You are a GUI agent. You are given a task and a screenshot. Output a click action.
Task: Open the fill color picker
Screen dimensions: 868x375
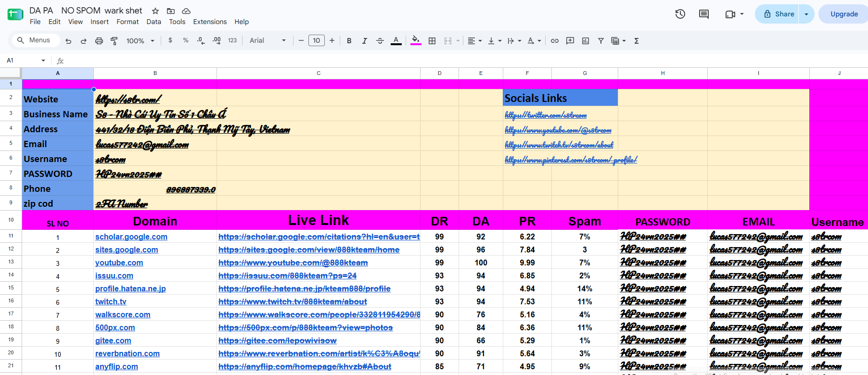[416, 41]
